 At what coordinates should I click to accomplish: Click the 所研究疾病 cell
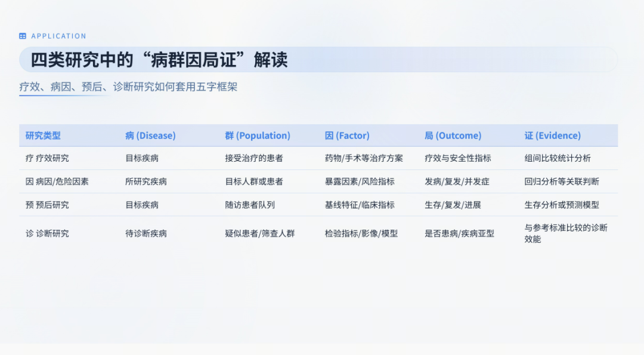pyautogui.click(x=146, y=181)
